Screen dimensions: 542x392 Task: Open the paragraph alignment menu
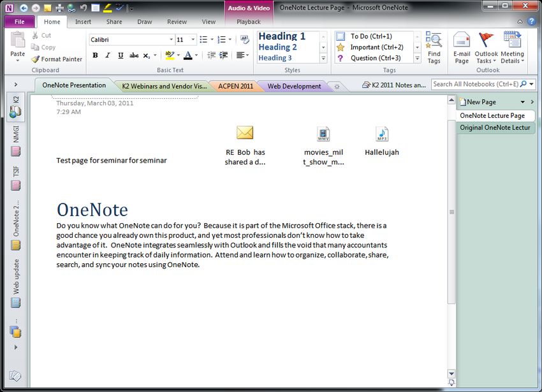243,55
